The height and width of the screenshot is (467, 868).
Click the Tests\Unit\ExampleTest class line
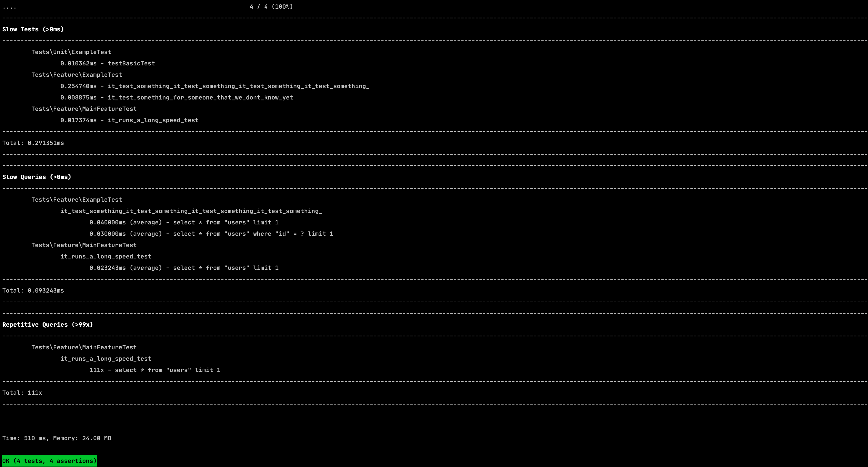71,52
